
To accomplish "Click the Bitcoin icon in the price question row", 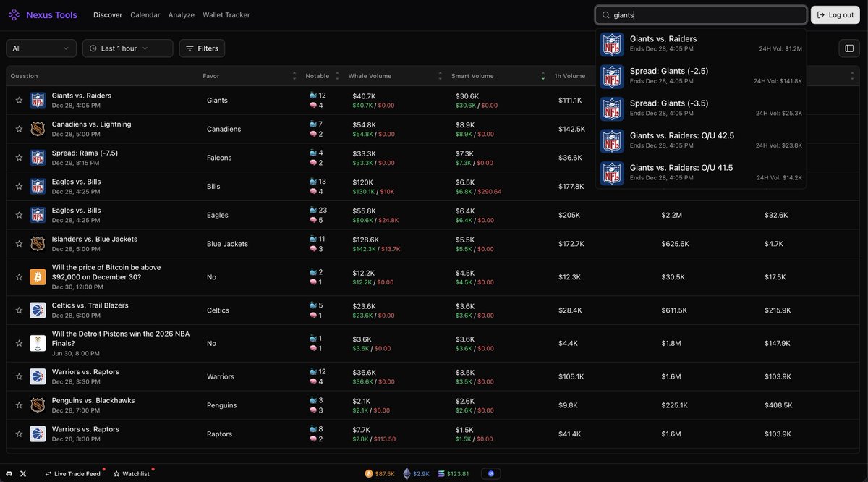I will pos(38,277).
